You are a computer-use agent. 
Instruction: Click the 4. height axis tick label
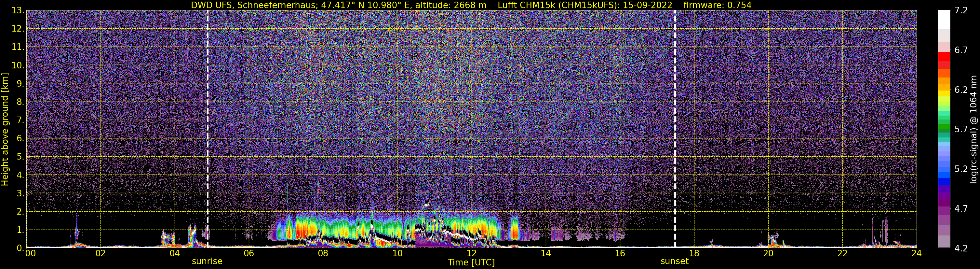click(x=20, y=175)
